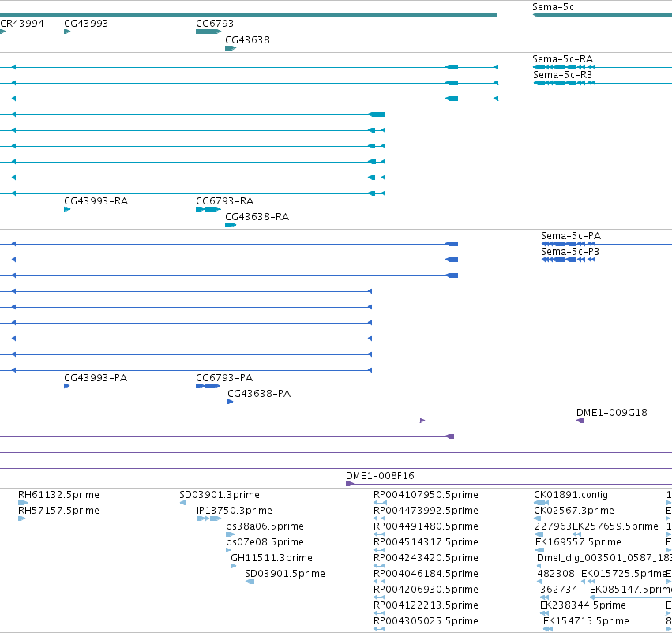Image resolution: width=672 pixels, height=633 pixels.
Task: Click the CG43993 gene label
Action: [x=86, y=24]
